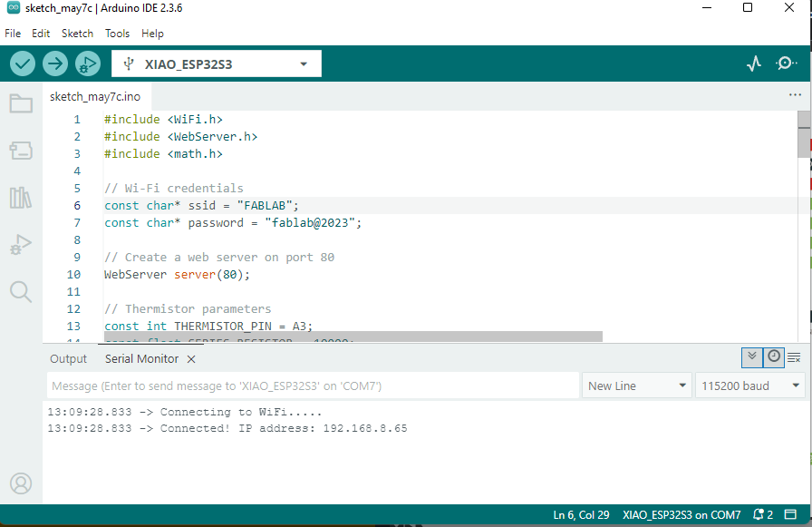Open Library Manager books icon

coord(21,198)
